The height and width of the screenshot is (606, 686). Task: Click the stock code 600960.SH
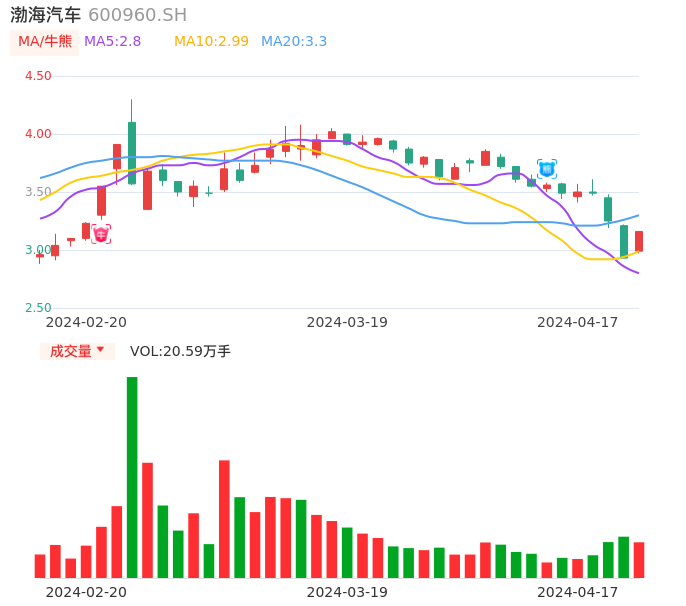click(x=137, y=15)
